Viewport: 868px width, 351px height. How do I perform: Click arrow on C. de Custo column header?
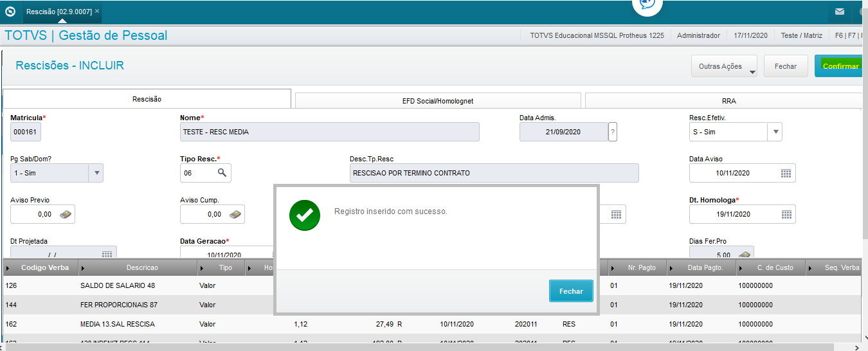[x=742, y=267]
